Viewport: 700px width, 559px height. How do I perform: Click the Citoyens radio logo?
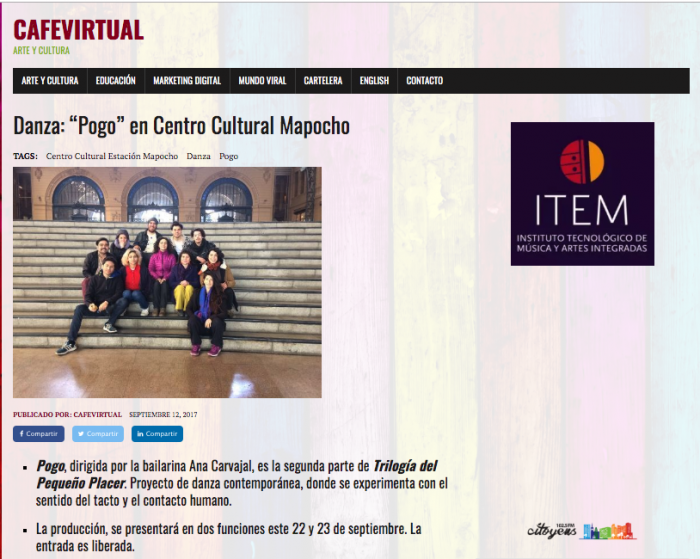pos(552,531)
